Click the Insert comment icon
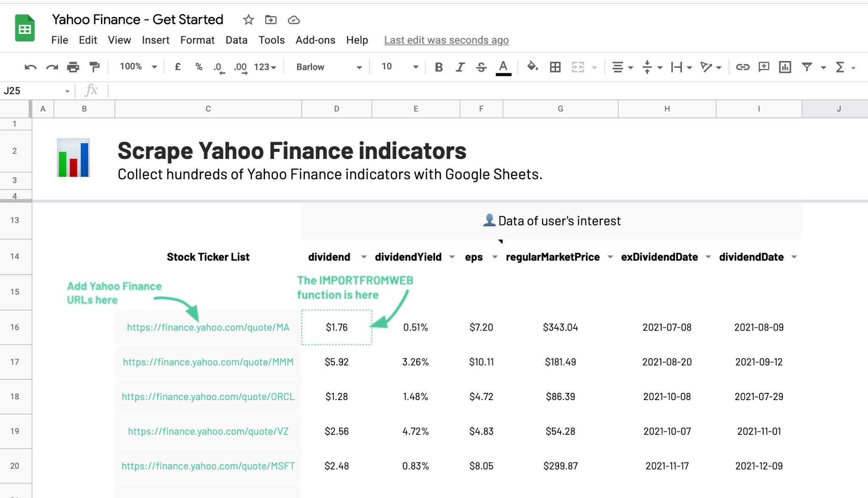 (x=764, y=67)
